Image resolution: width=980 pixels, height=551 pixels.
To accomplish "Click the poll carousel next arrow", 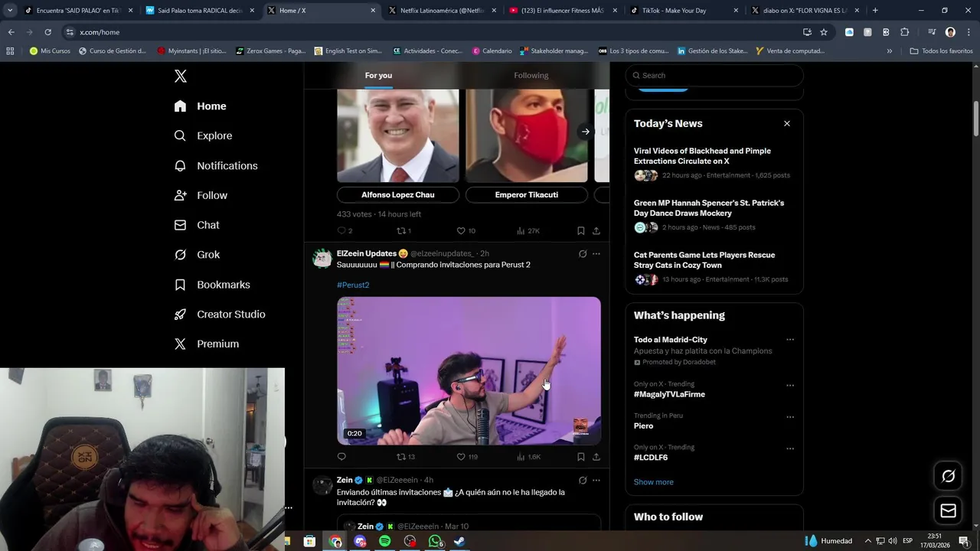I will [585, 132].
